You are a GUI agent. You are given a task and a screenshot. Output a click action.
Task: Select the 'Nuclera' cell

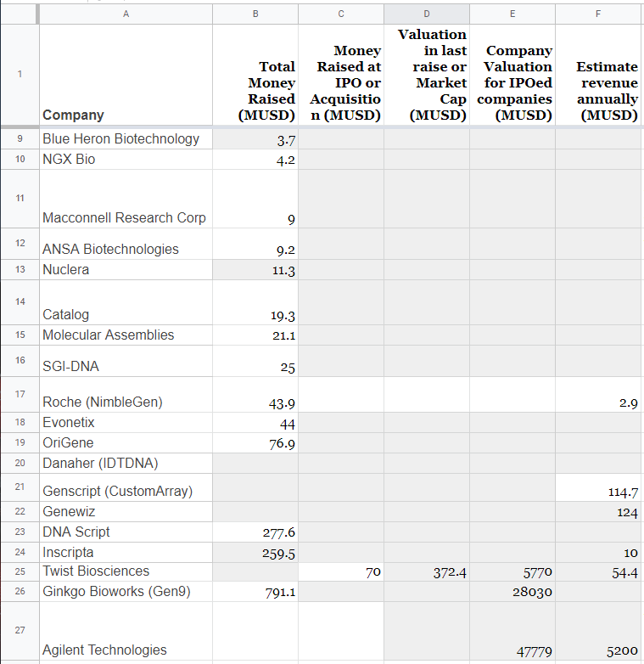(x=126, y=270)
